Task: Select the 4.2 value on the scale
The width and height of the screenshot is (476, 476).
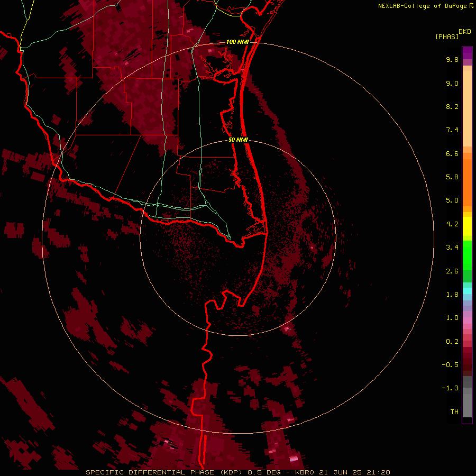Action: coord(452,224)
